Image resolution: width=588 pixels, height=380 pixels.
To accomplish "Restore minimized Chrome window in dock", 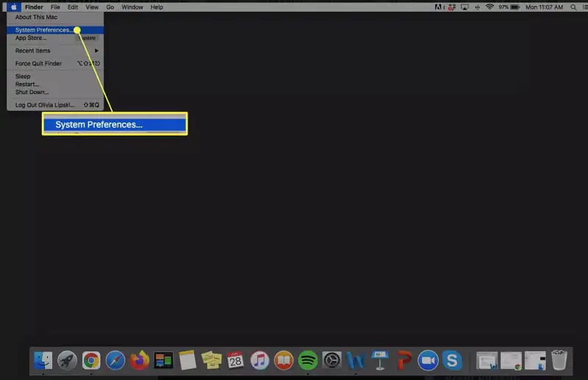I will 511,360.
